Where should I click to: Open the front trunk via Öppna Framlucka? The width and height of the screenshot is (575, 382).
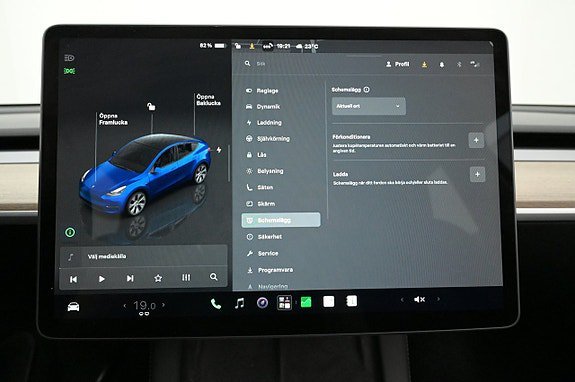coord(113,119)
